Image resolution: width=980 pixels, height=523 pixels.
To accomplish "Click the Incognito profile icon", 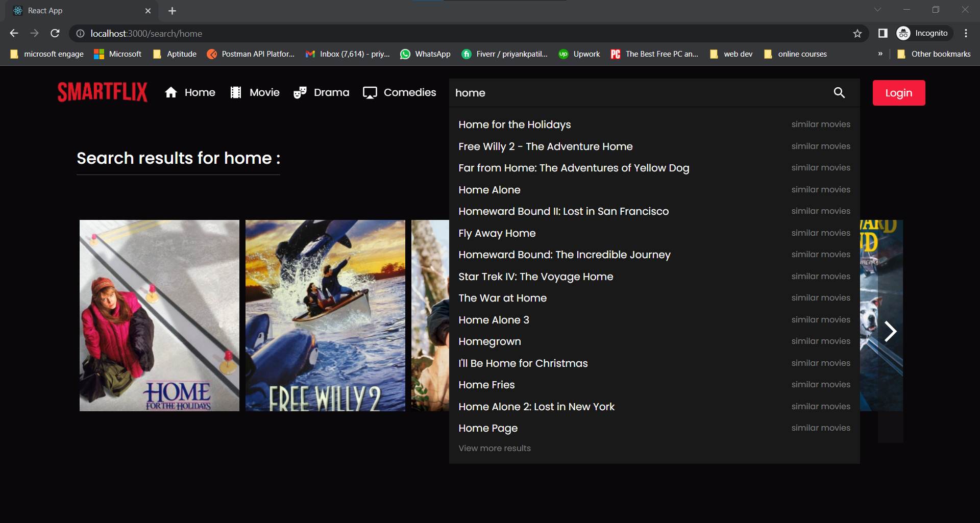I will 903,33.
